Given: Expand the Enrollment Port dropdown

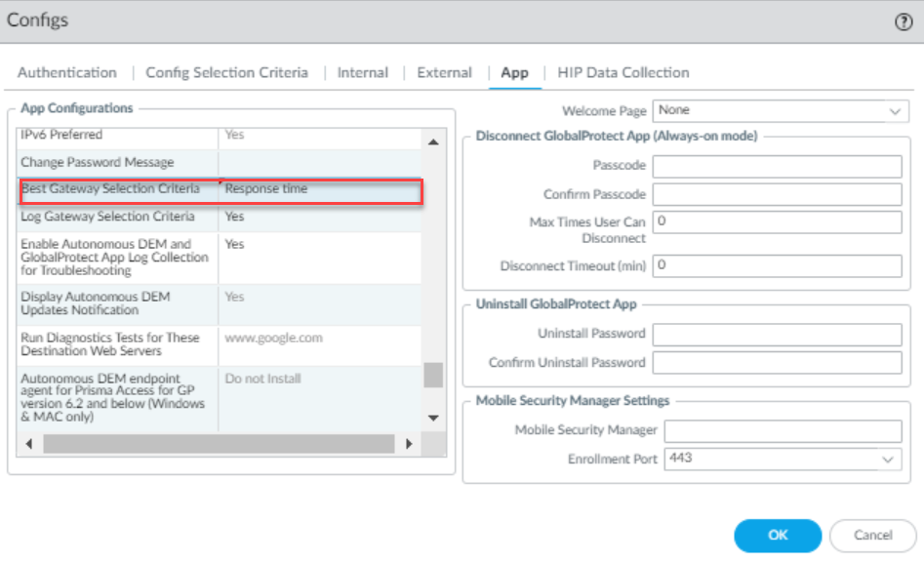Looking at the screenshot, I should coord(783,459).
